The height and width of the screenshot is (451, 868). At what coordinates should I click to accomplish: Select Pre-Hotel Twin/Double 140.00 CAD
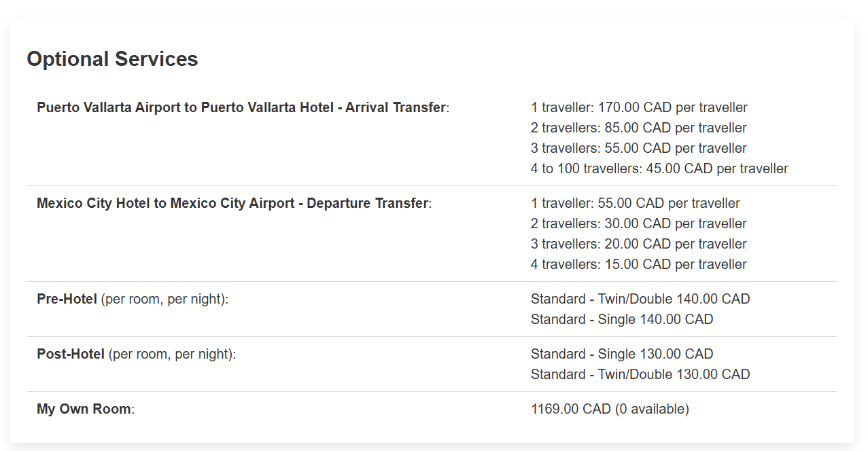[640, 299]
